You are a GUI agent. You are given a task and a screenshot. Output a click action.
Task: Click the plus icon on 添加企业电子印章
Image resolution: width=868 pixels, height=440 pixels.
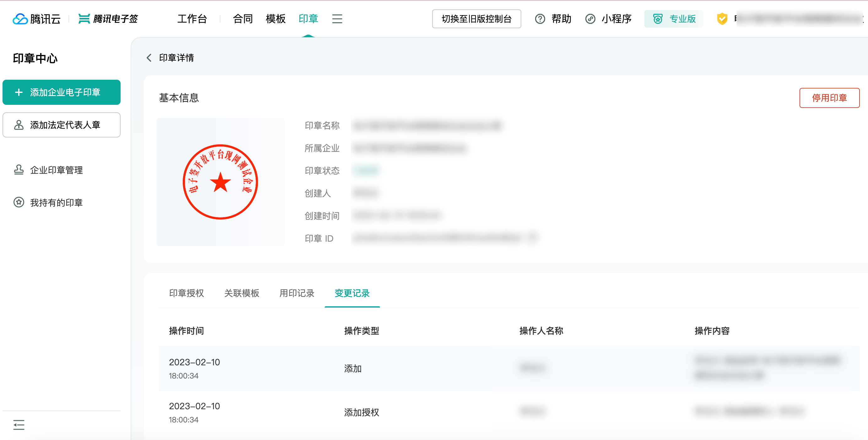[19, 92]
